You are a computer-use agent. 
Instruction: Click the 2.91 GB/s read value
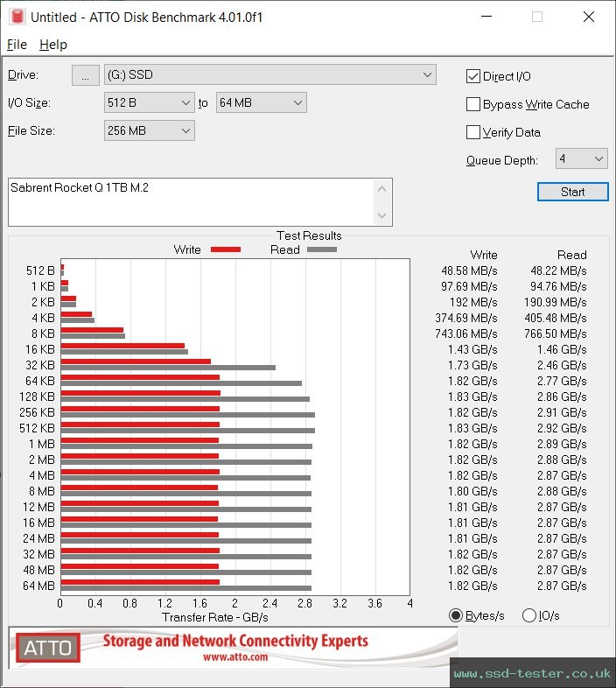562,412
